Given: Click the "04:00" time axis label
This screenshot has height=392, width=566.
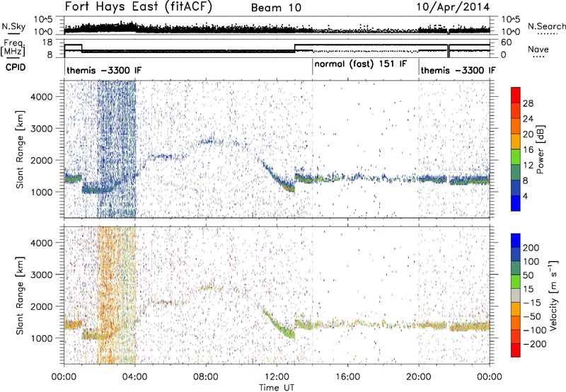Looking at the screenshot, I should 135,377.
